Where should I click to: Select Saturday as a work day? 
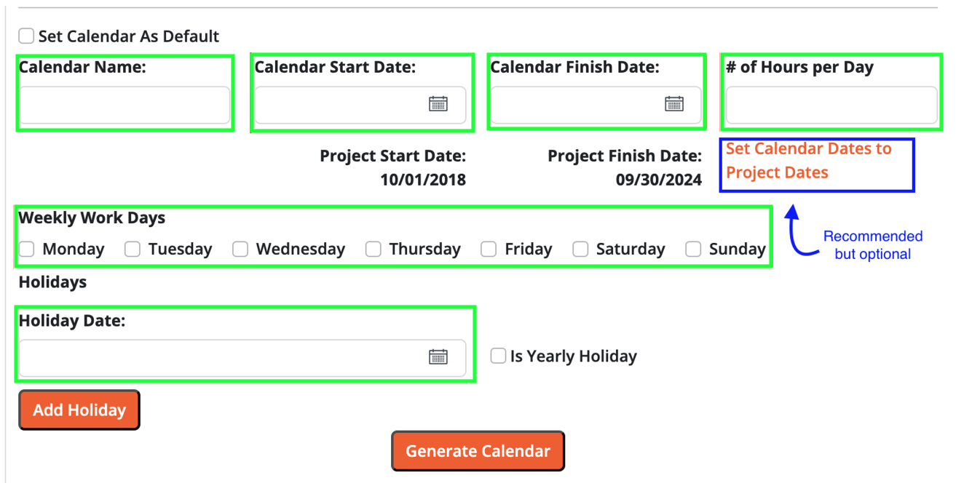click(x=580, y=249)
